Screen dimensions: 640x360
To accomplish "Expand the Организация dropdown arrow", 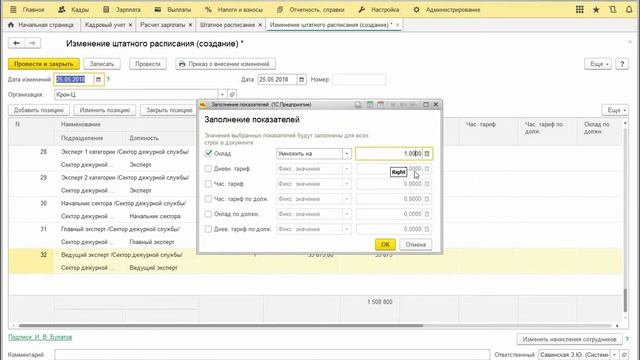I will [222, 94].
